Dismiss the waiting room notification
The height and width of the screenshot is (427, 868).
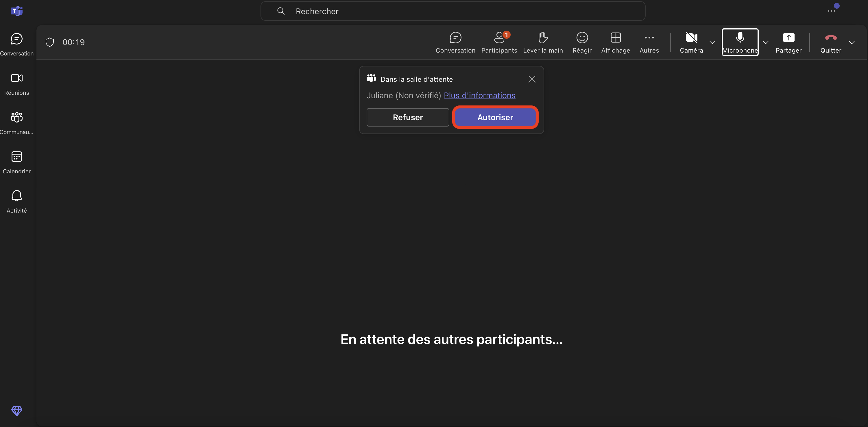pyautogui.click(x=531, y=79)
